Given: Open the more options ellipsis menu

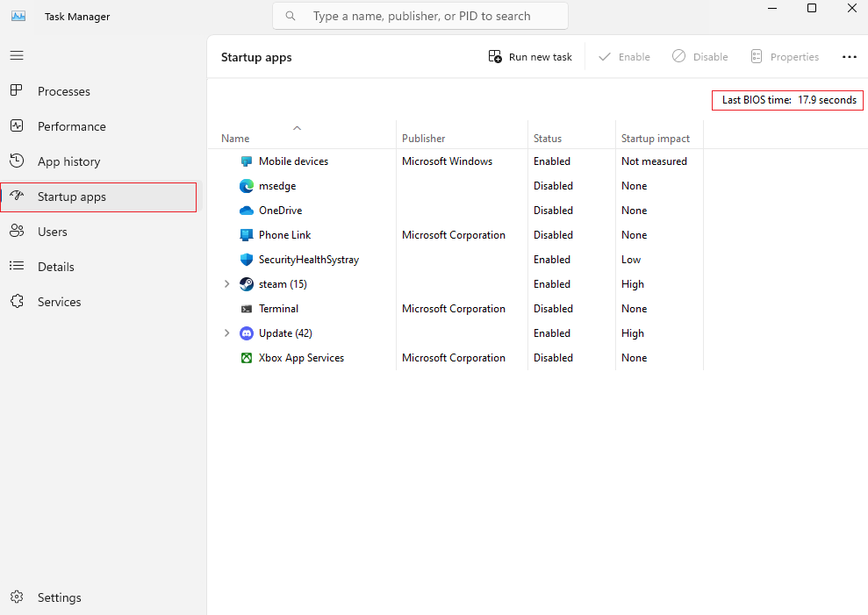Looking at the screenshot, I should (850, 56).
